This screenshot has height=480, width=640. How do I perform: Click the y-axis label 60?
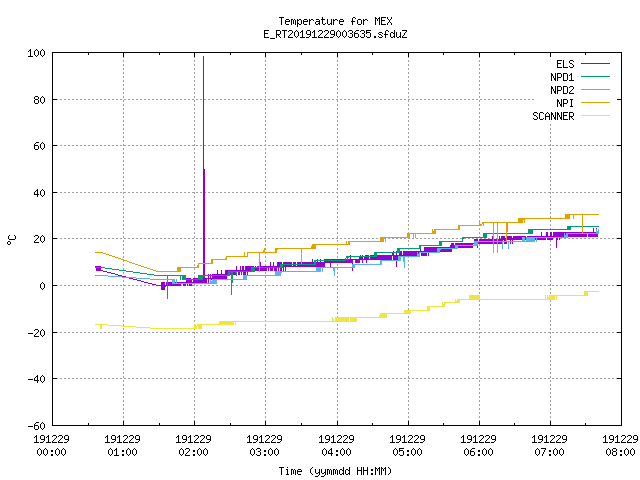pyautogui.click(x=39, y=146)
